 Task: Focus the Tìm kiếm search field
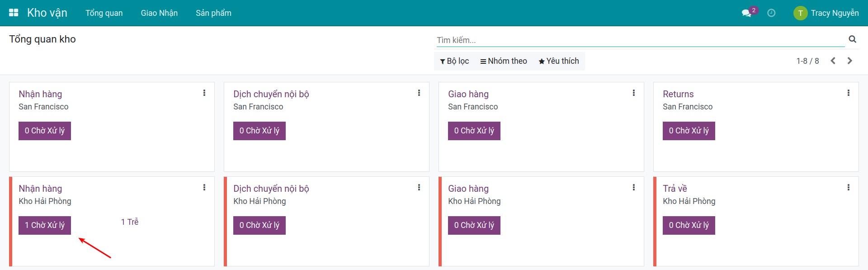click(640, 40)
